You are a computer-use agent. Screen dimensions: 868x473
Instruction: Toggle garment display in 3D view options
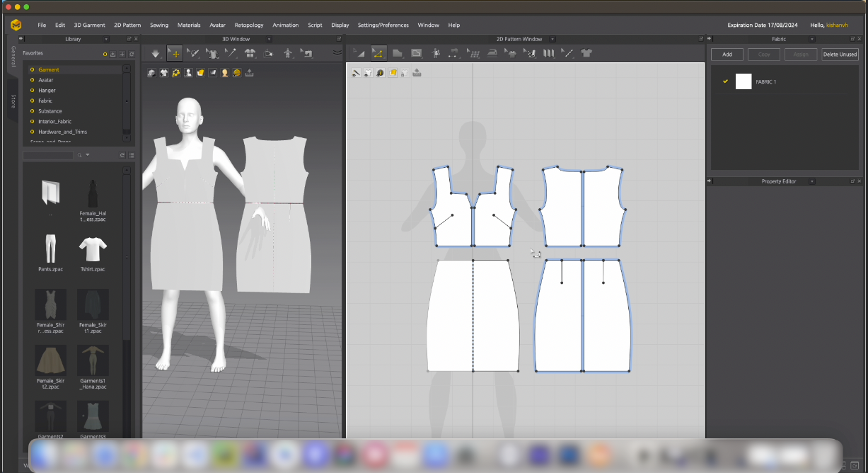pyautogui.click(x=164, y=72)
